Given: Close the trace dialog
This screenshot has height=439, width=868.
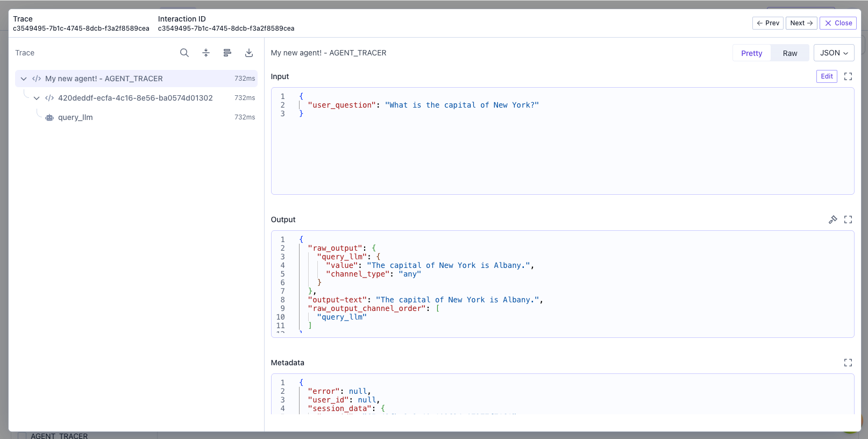Looking at the screenshot, I should tap(838, 23).
